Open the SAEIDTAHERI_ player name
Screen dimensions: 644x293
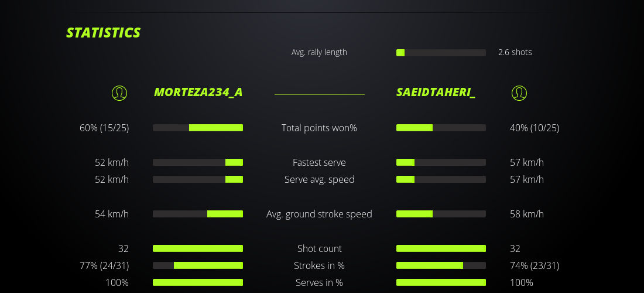pos(436,93)
